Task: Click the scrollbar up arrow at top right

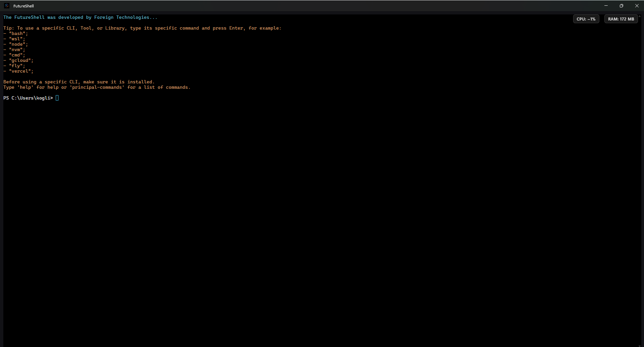Action: coord(640,16)
